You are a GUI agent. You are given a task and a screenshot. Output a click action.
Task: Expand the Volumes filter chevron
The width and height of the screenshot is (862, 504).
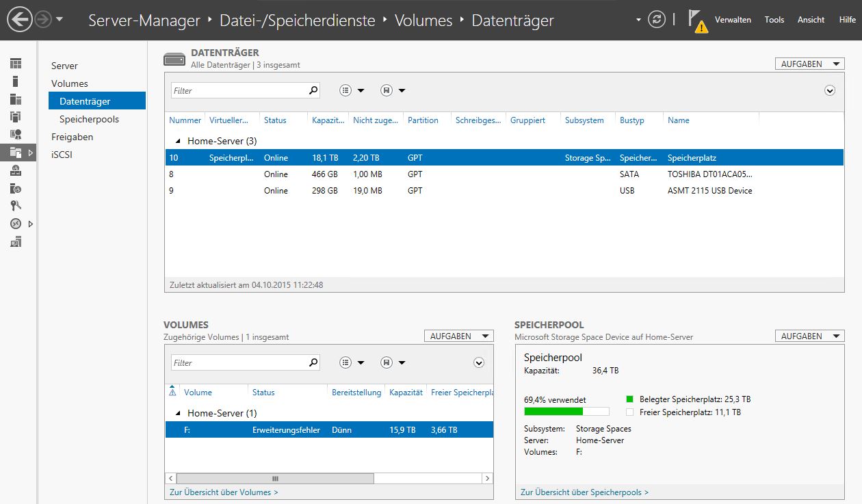pyautogui.click(x=479, y=362)
